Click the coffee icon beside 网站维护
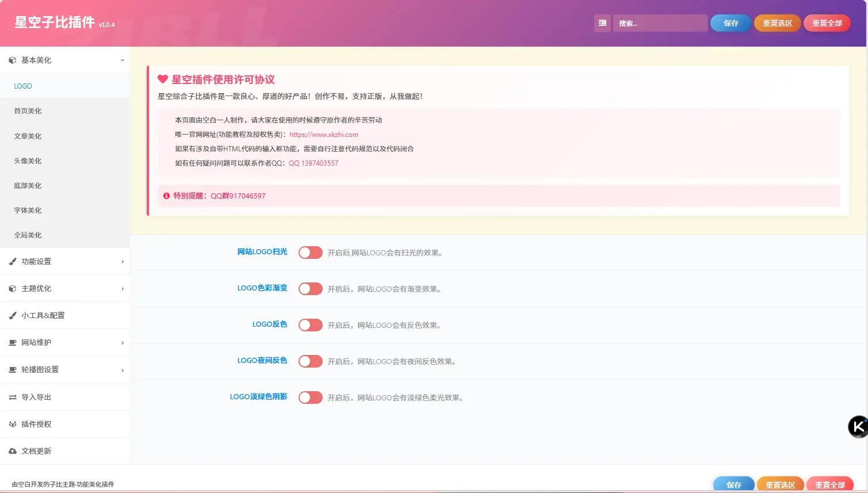The height and width of the screenshot is (493, 868). point(12,343)
